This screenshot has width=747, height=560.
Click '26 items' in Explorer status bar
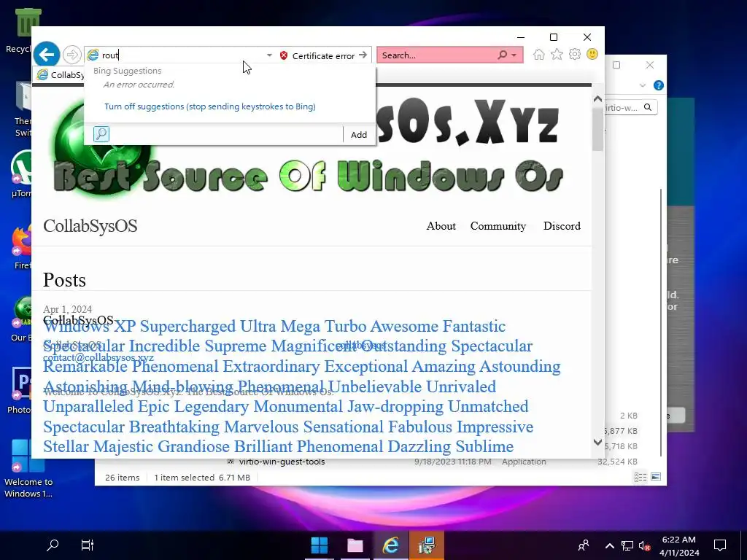point(122,477)
